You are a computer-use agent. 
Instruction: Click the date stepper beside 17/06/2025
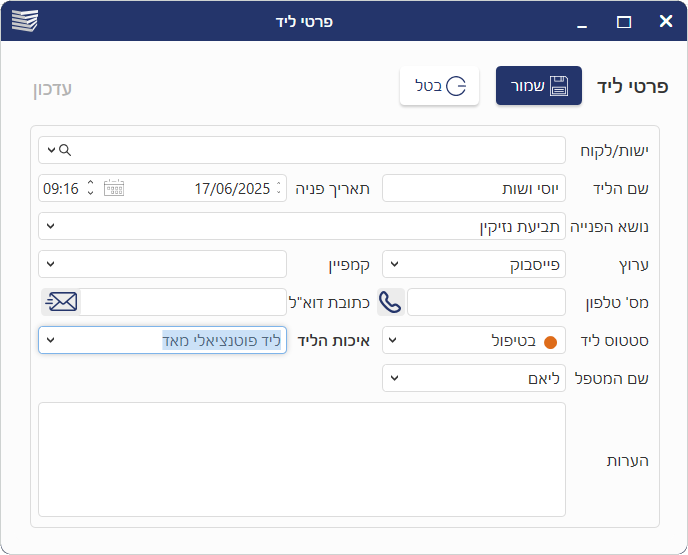(x=278, y=188)
